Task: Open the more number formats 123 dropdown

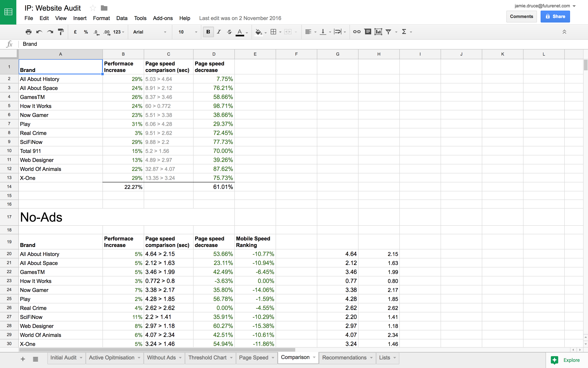Action: point(119,32)
